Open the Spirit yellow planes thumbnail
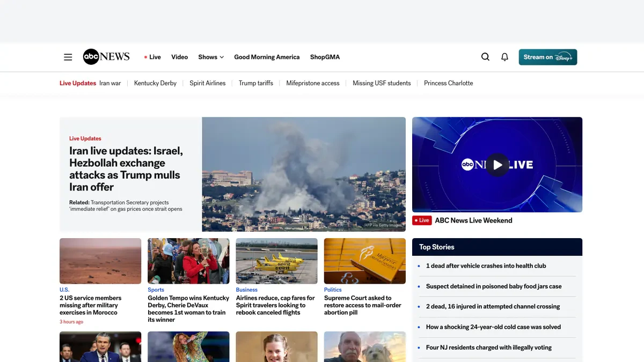The height and width of the screenshot is (362, 644). click(x=277, y=261)
